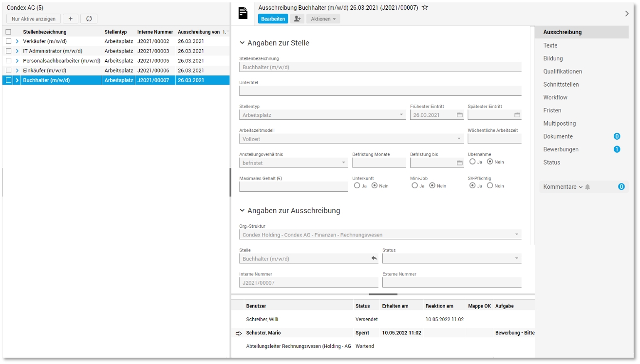
Task: Set Übernahme to Nein
Action: (490, 162)
